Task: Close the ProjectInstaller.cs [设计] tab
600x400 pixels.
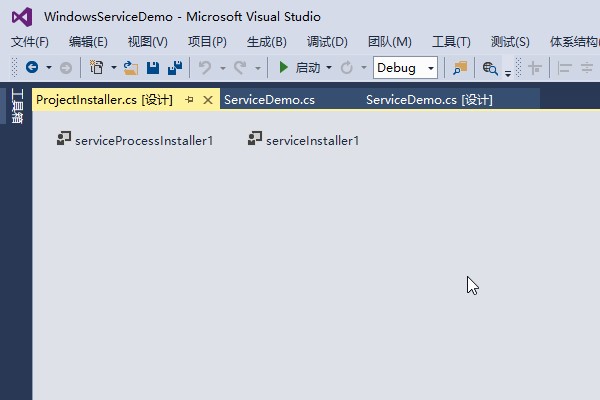Action: pos(208,100)
